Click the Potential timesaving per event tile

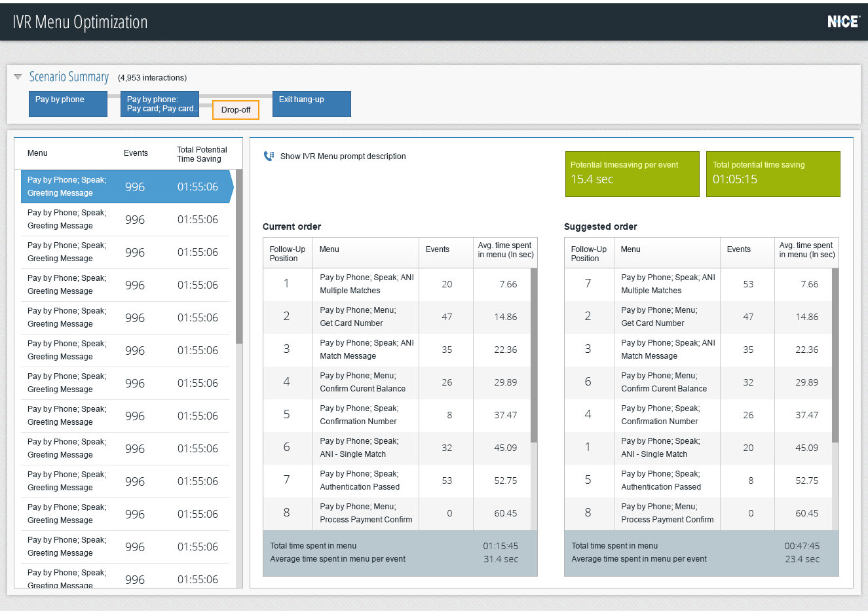(x=632, y=174)
